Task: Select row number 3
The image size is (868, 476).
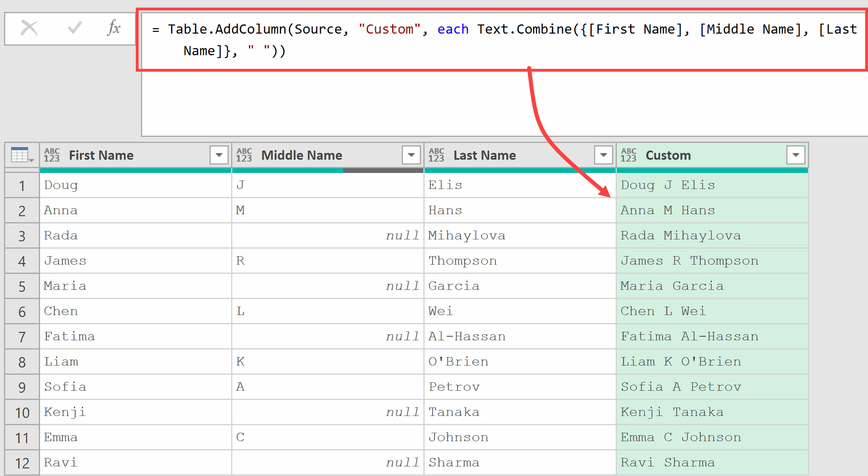Action: click(22, 236)
